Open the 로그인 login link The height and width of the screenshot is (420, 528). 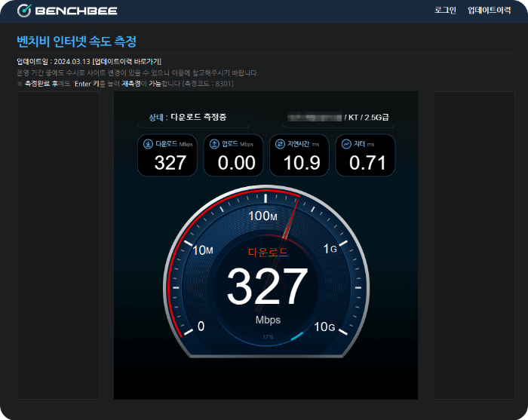click(445, 10)
